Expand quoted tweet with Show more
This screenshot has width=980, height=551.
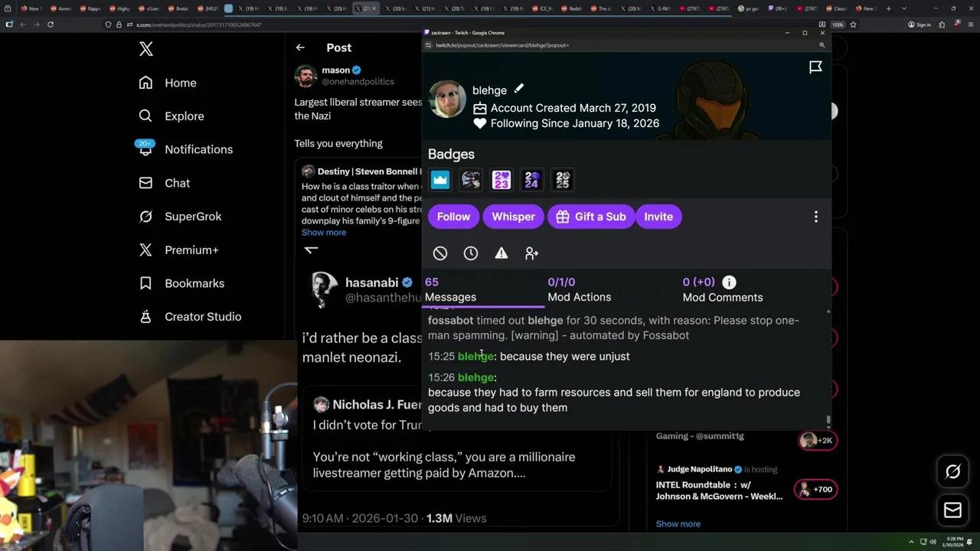324,233
